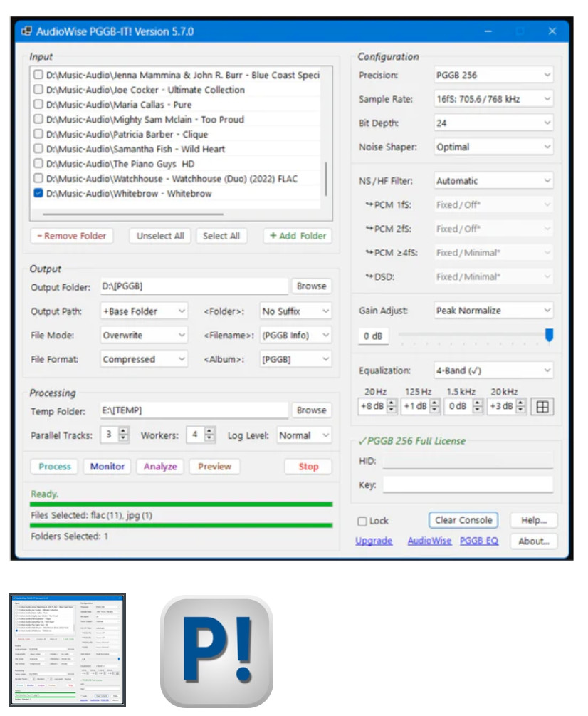588x716 pixels.
Task: Click the equalization grid icon button
Action: coord(542,406)
